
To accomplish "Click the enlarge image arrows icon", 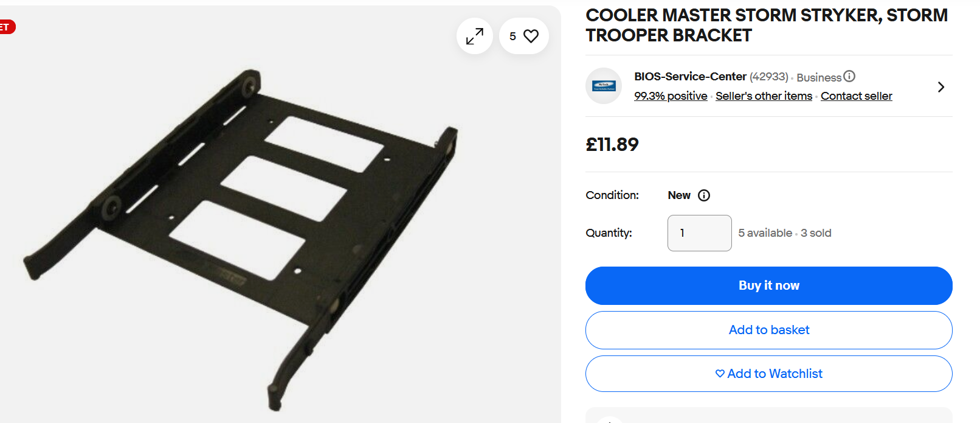I will tap(474, 37).
